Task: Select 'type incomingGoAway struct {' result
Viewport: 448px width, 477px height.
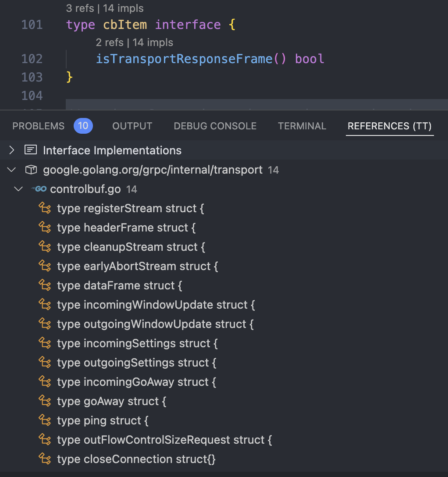Action: coord(137,382)
